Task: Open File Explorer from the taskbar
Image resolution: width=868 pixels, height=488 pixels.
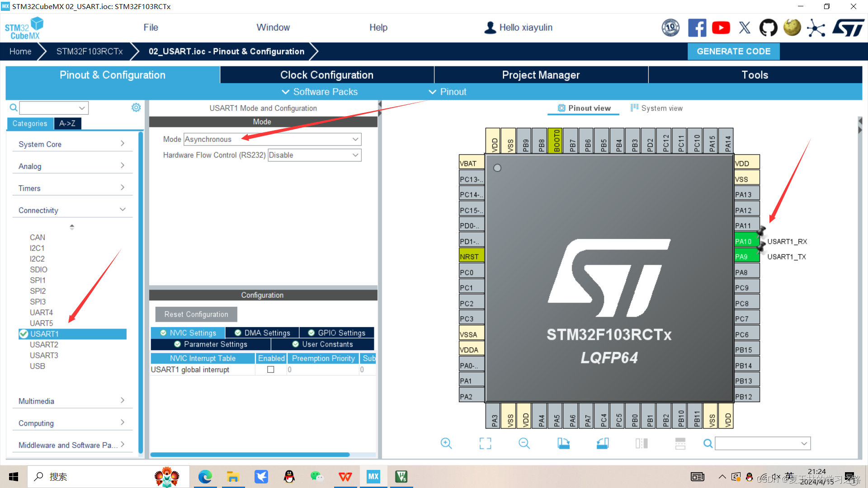Action: (x=233, y=477)
